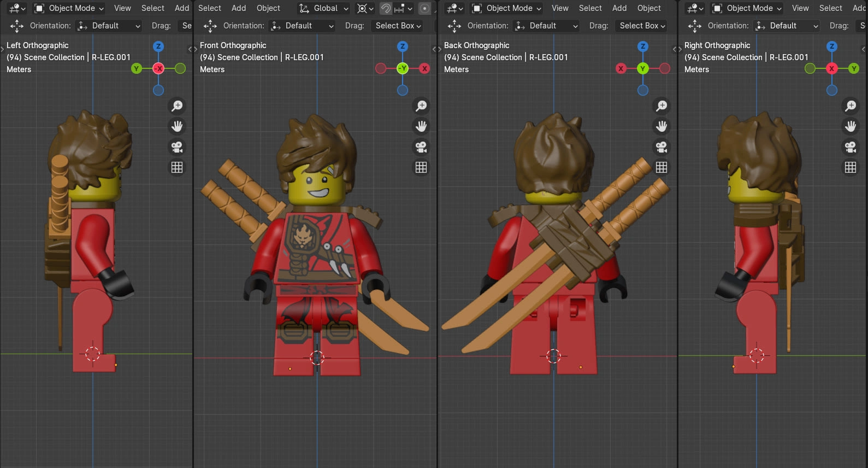The image size is (868, 468).
Task: Switch perspective/orthographic grid in Left Orthographic viewport
Action: pos(177,167)
